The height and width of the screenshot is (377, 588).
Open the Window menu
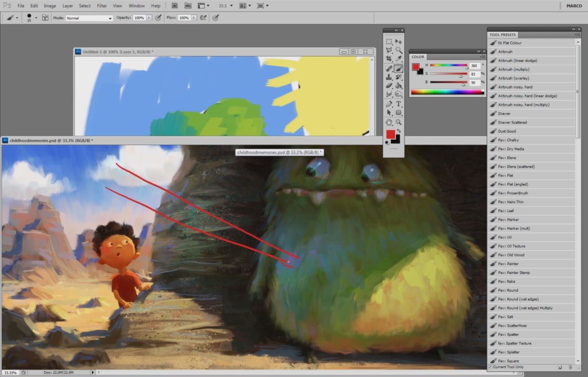point(137,6)
